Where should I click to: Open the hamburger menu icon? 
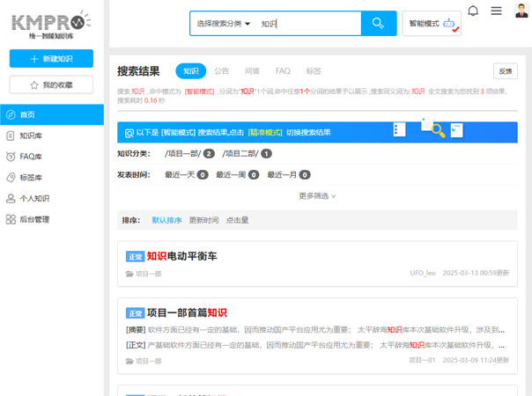pos(497,11)
